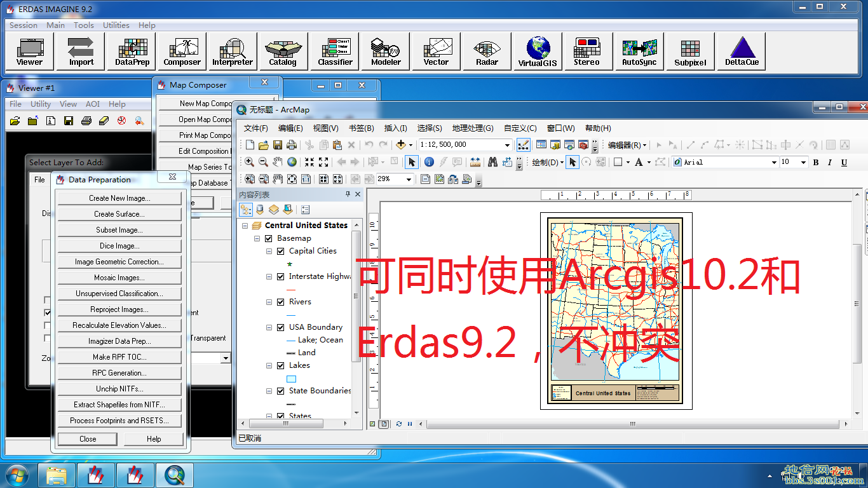Toggle Interstate Highways layer checkbox

pyautogui.click(x=281, y=276)
